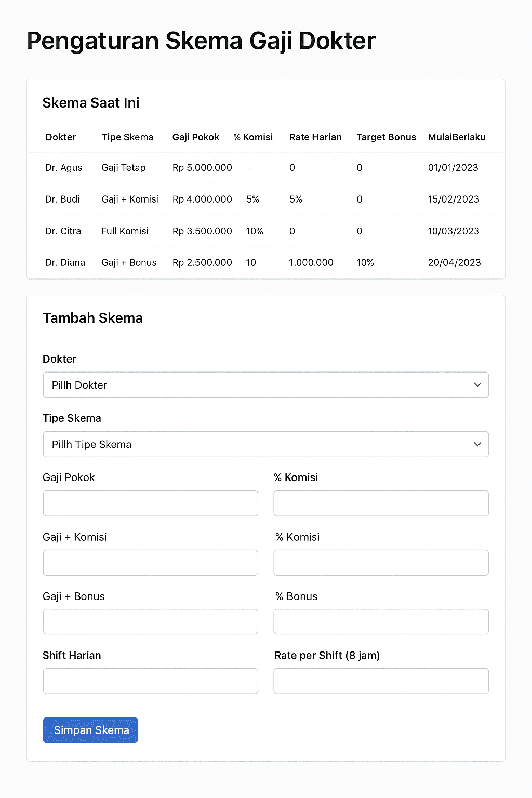Image resolution: width=532 pixels, height=798 pixels.
Task: Expand the Tipe Skema dropdown
Action: coord(265,444)
